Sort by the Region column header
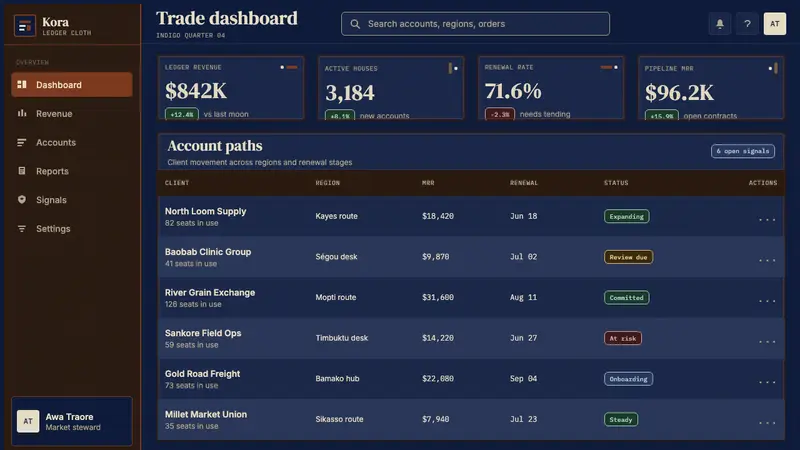800x450 pixels. pos(328,183)
